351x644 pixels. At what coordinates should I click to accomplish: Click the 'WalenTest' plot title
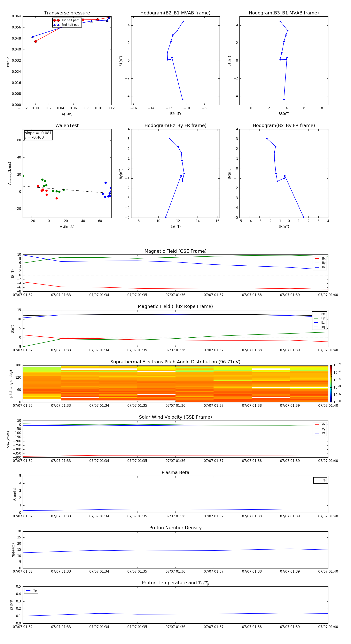[x=67, y=125]
